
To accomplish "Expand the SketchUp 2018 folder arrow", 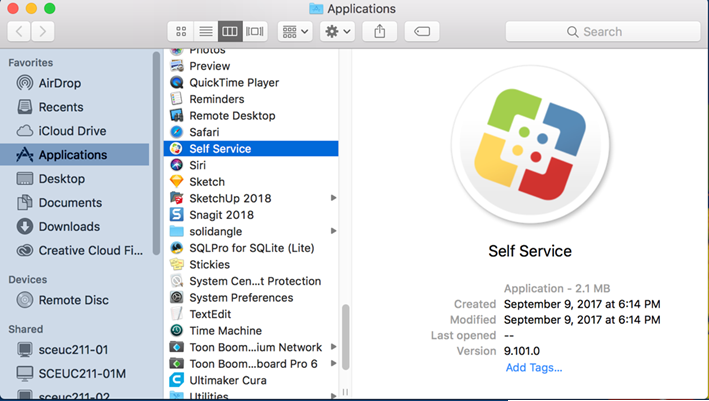I will (x=333, y=198).
